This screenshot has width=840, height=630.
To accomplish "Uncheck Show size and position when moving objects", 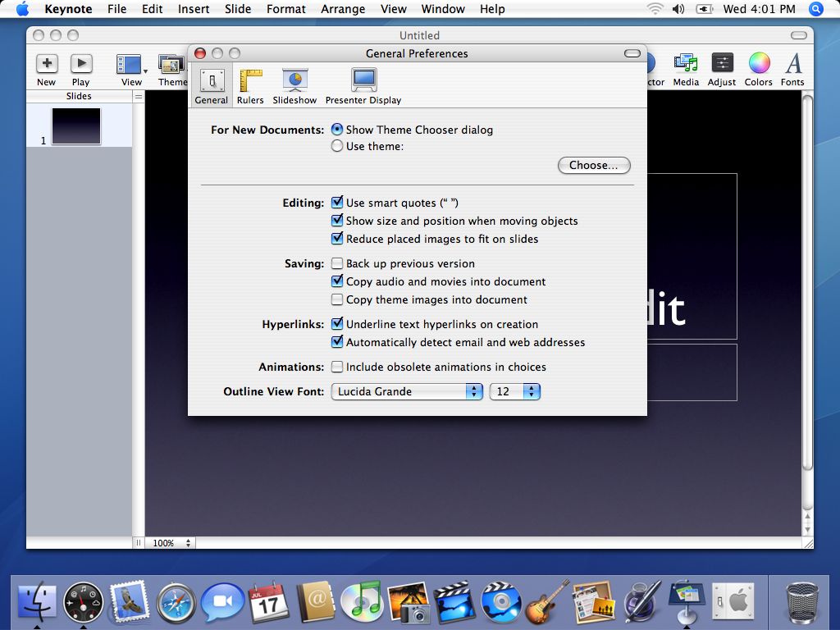I will [337, 220].
